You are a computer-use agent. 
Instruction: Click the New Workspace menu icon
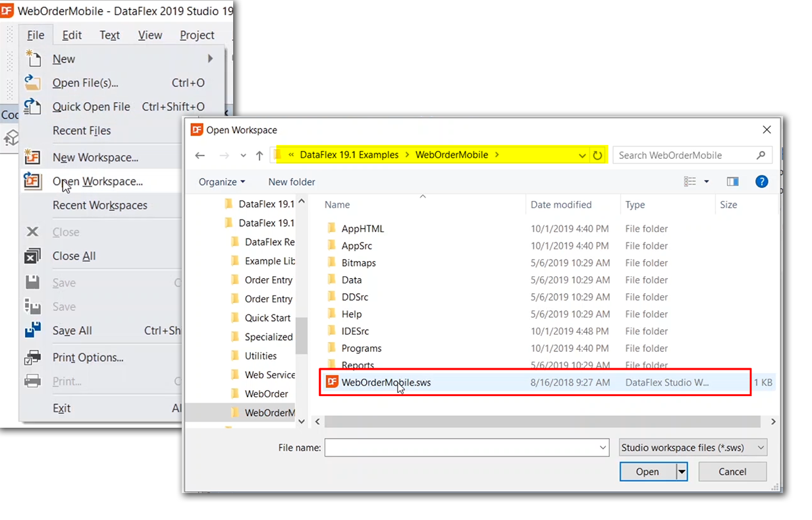(x=32, y=158)
